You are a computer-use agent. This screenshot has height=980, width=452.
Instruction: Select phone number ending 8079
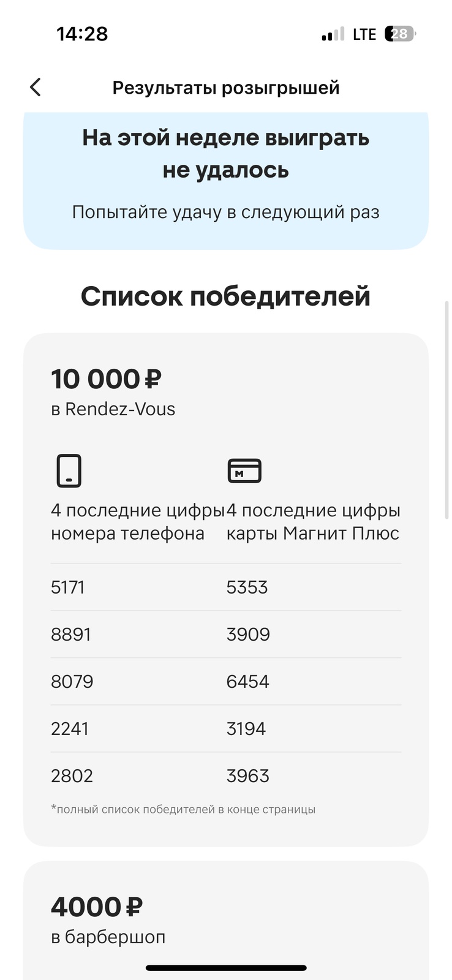pyautogui.click(x=72, y=682)
